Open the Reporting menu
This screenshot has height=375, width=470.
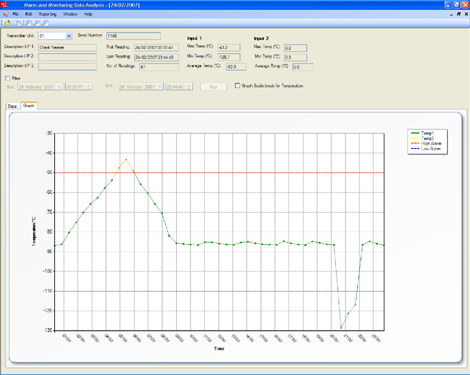click(48, 14)
